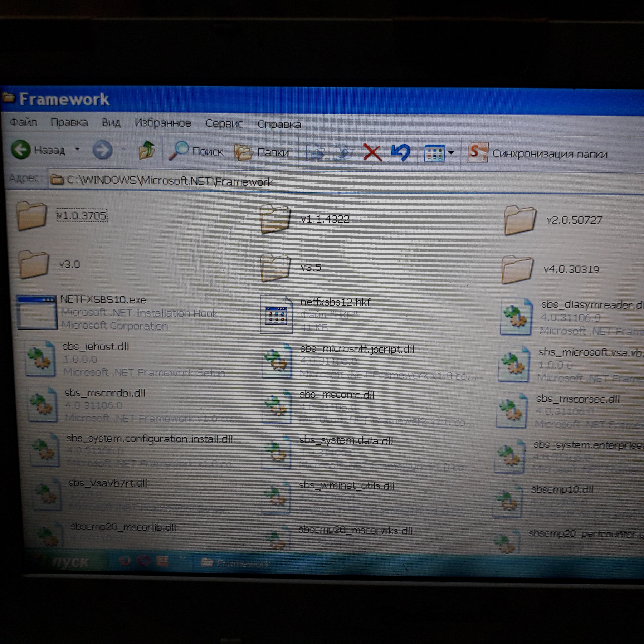This screenshot has width=644, height=644.
Task: Open the Правка menu
Action: [69, 122]
